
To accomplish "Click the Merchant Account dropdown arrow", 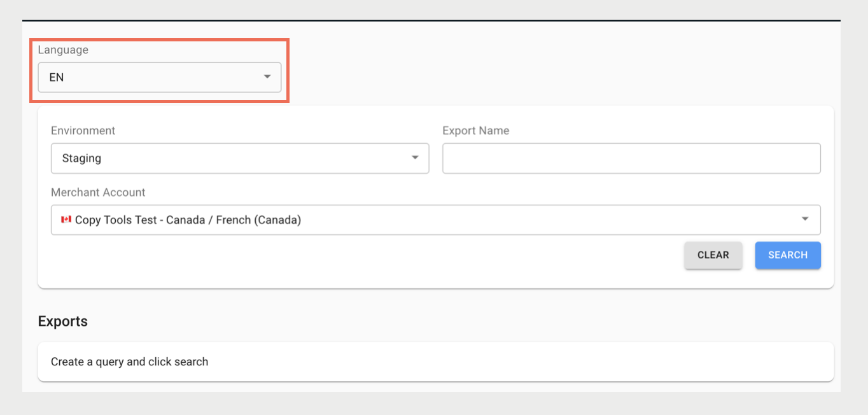I will 805,220.
